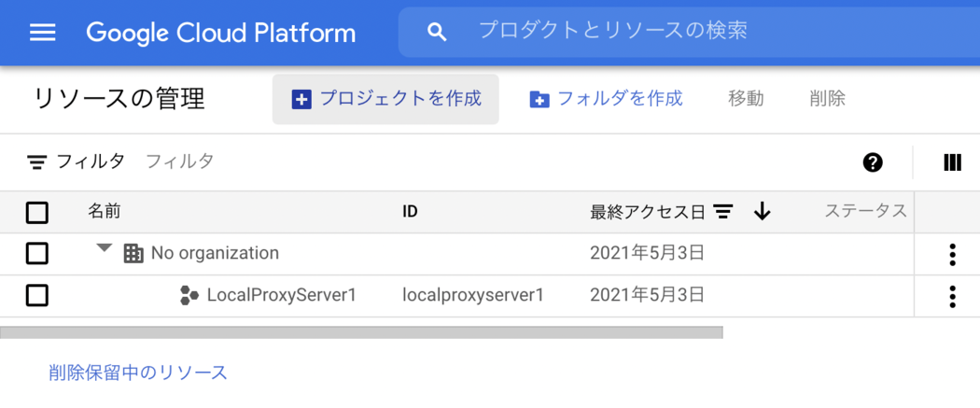The width and height of the screenshot is (980, 408).
Task: Collapse the No organization tree node
Action: coord(105,248)
